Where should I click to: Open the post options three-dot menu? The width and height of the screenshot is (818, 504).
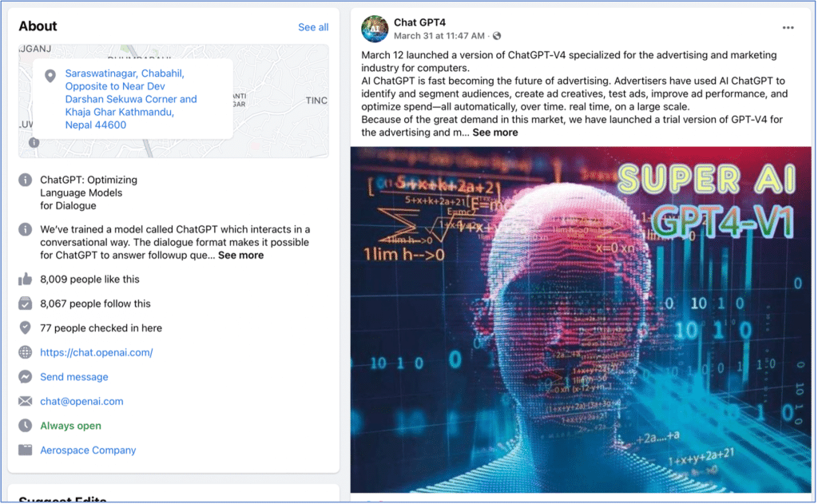coord(788,28)
